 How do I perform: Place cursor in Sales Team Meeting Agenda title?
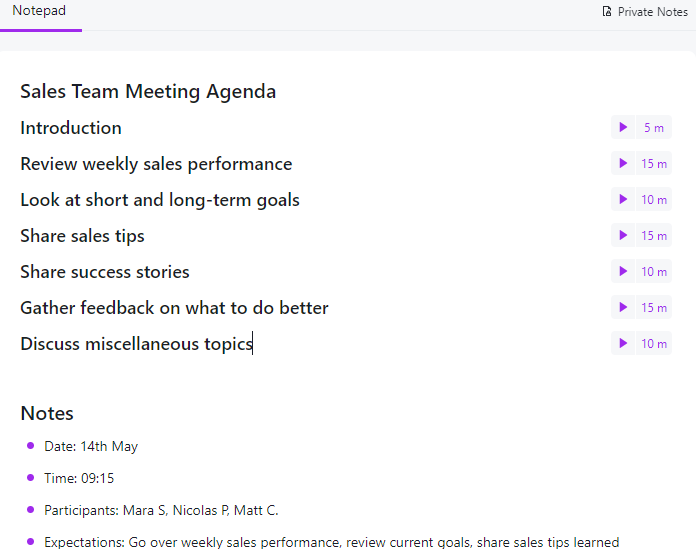click(148, 92)
